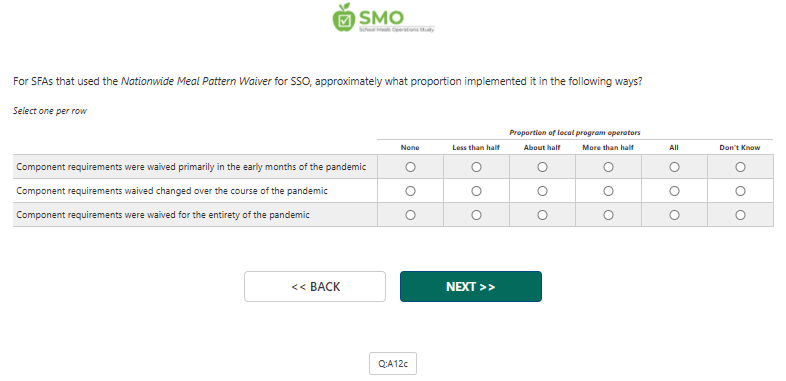
Task: Choose Don't Know for changed over course row
Action: coord(740,191)
